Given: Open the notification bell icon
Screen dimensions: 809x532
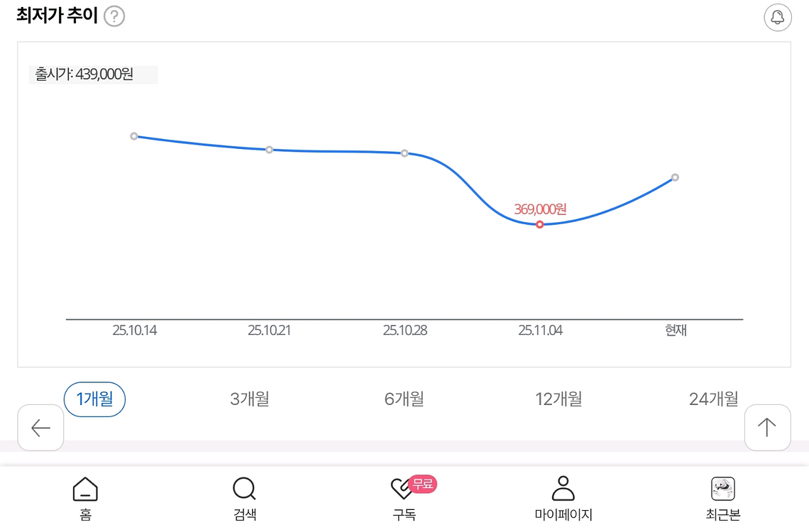Looking at the screenshot, I should pyautogui.click(x=778, y=17).
